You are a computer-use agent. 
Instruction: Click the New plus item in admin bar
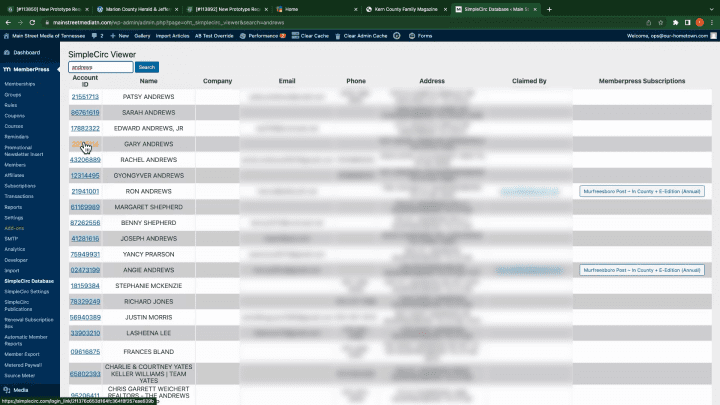pos(119,36)
